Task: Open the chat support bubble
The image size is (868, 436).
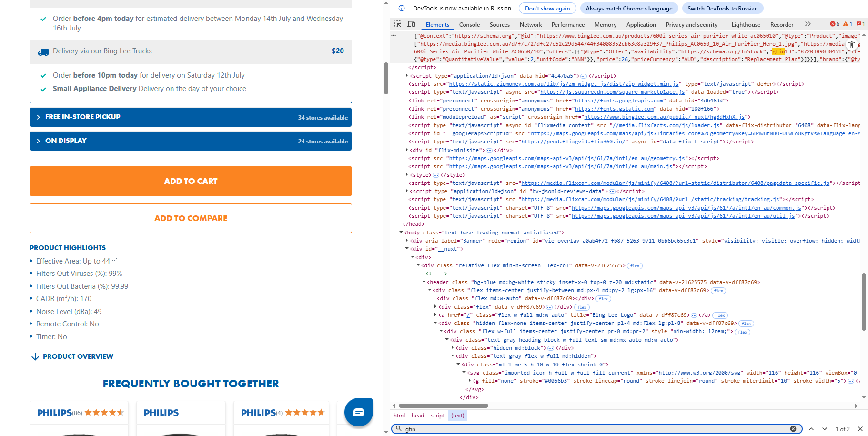Action: (x=359, y=412)
